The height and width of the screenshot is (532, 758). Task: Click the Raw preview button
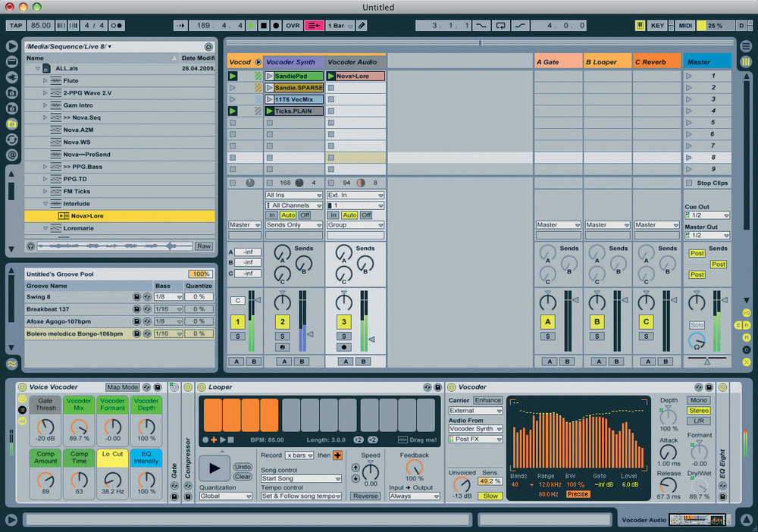pos(203,246)
